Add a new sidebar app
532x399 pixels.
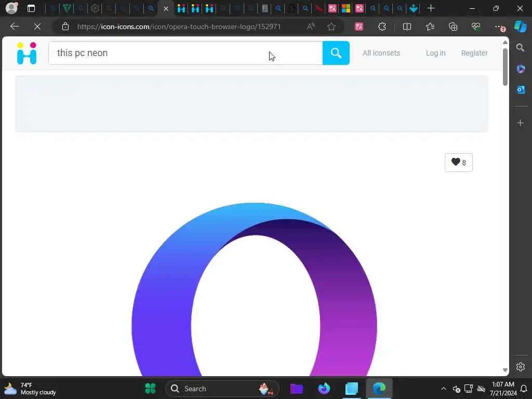pos(521,123)
